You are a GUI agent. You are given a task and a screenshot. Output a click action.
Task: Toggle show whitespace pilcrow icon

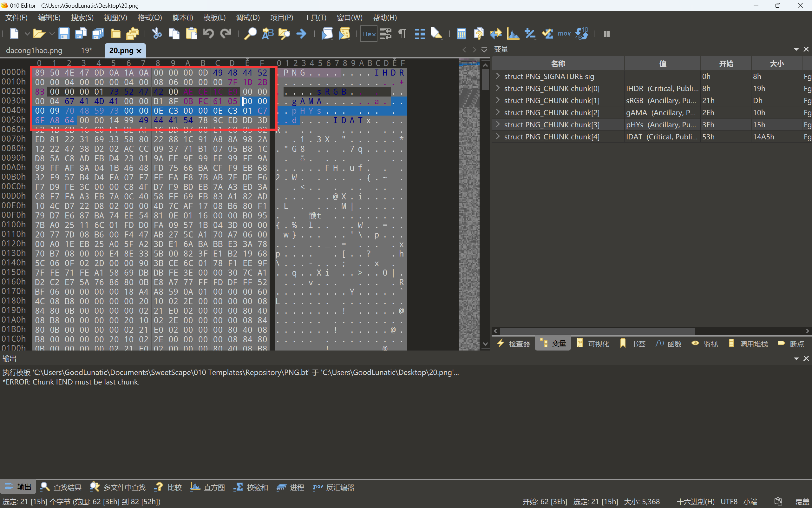[x=402, y=34]
